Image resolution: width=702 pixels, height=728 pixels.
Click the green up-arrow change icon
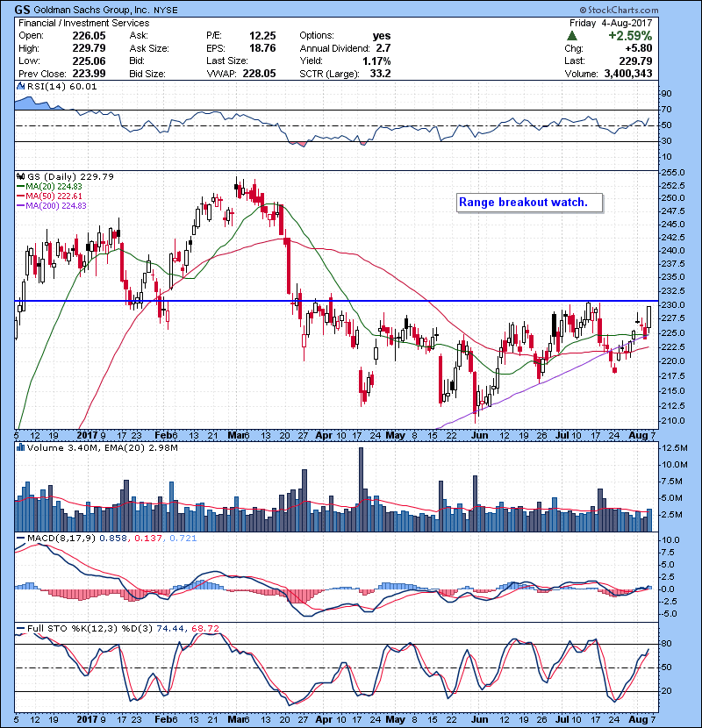[572, 35]
